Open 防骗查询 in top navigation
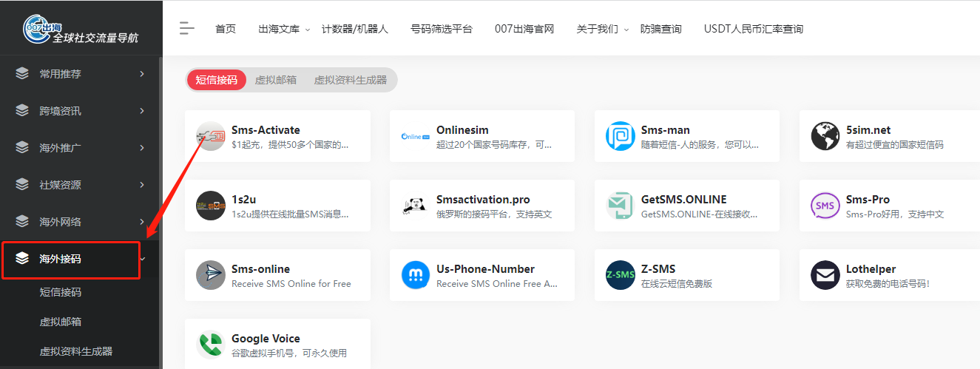 [x=661, y=30]
